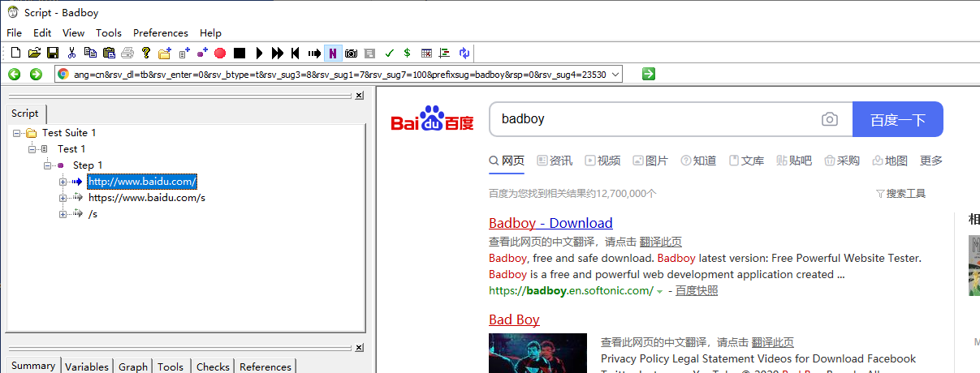Viewport: 980px width, 373px height.
Task: Expand the https://www.baidu.com/s request
Action: (63, 198)
